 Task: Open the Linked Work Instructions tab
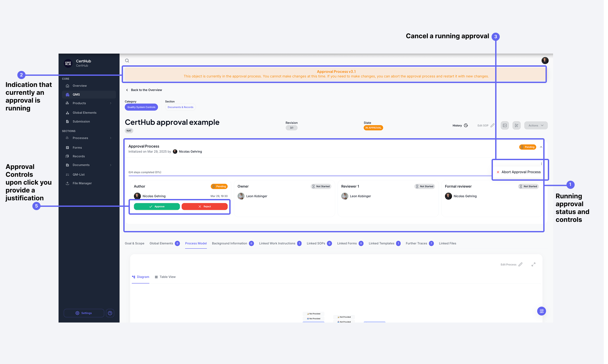point(277,243)
